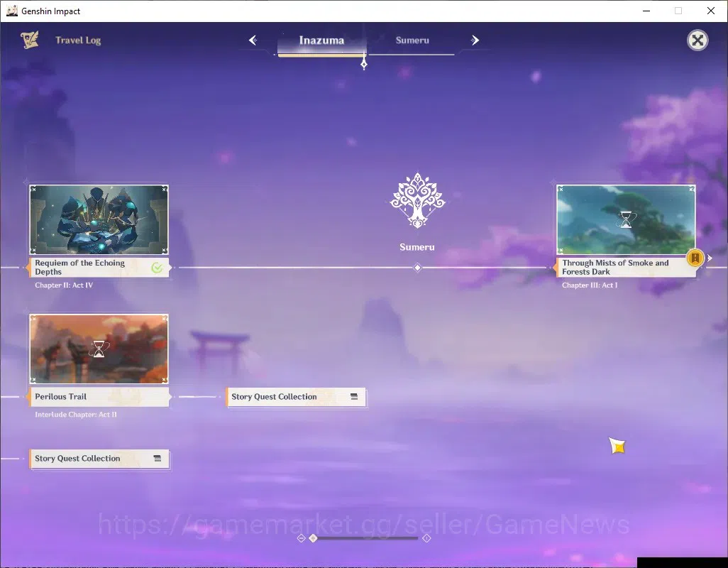Screen dimensions: 728x568
Task: Open Requiem of the Echoing Depths thumbnail
Action: 99,219
